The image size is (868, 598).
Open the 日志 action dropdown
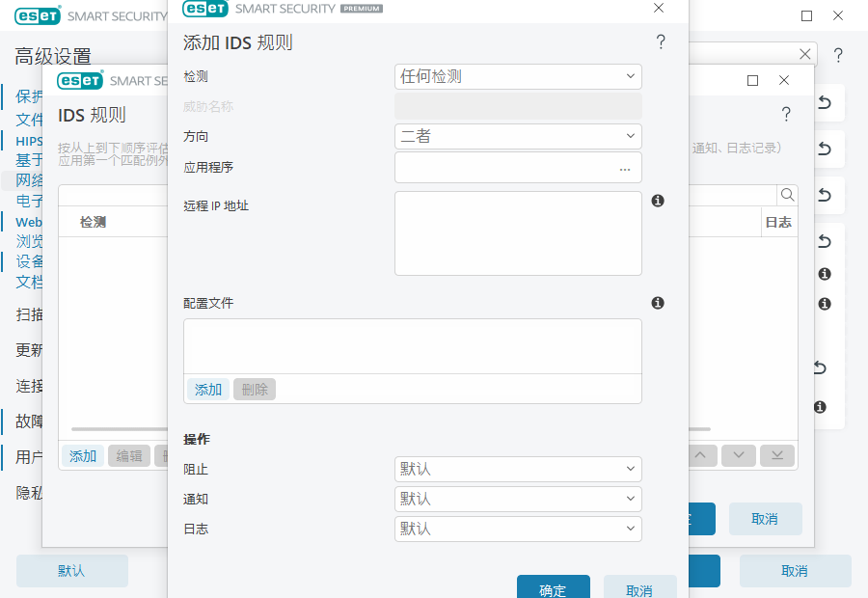click(518, 529)
